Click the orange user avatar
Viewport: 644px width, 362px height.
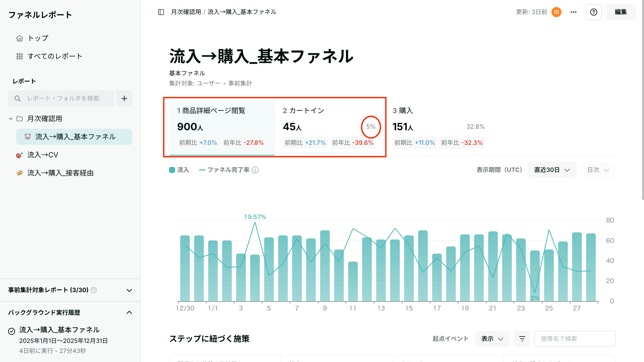[x=556, y=12]
